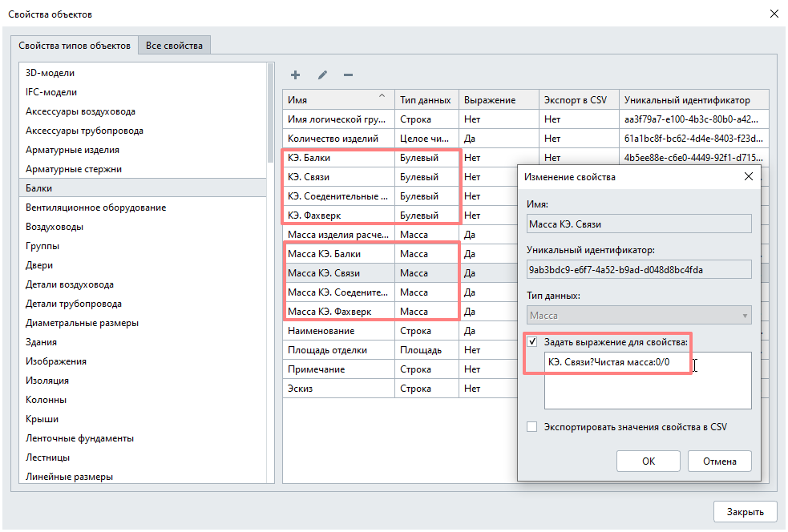Screen dimensions: 788x532
Task: Select the Масса КЭ. Балки row
Action: pyautogui.click(x=400, y=254)
